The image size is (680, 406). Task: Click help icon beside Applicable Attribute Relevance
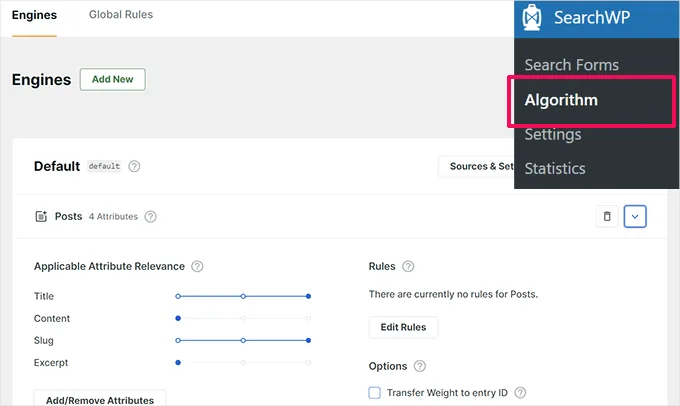click(x=197, y=267)
